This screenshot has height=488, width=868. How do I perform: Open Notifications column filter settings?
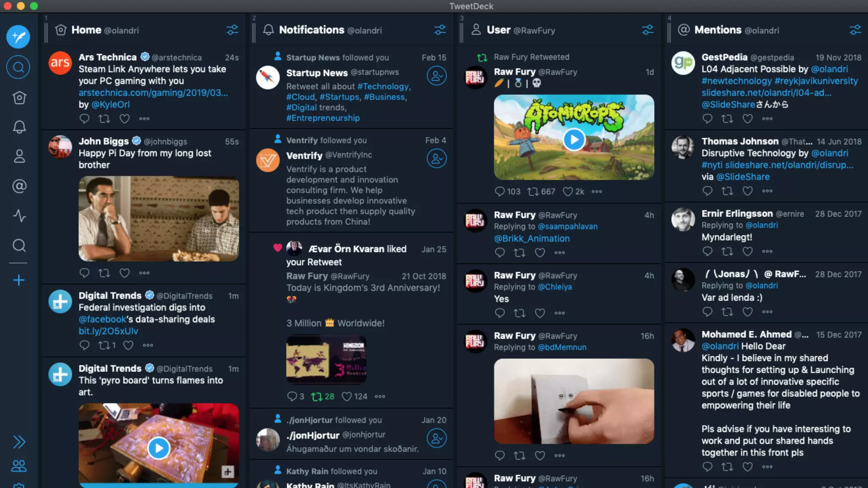440,30
